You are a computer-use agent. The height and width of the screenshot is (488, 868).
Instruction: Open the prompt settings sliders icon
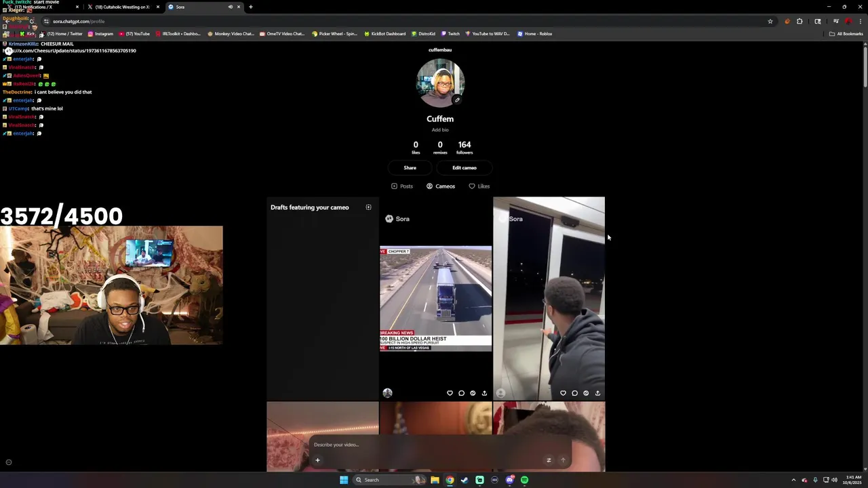549,460
